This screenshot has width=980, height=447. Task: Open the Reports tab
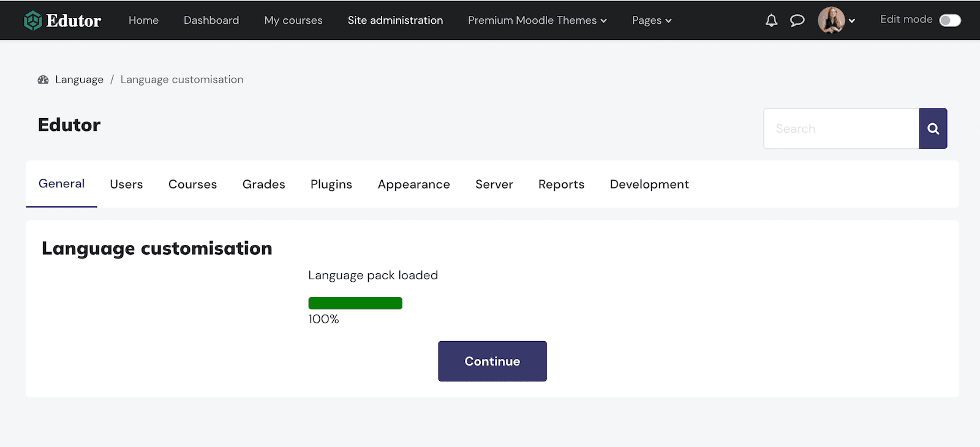coord(561,184)
